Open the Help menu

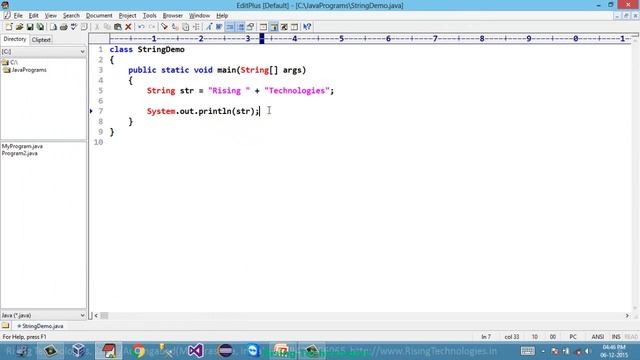point(222,16)
